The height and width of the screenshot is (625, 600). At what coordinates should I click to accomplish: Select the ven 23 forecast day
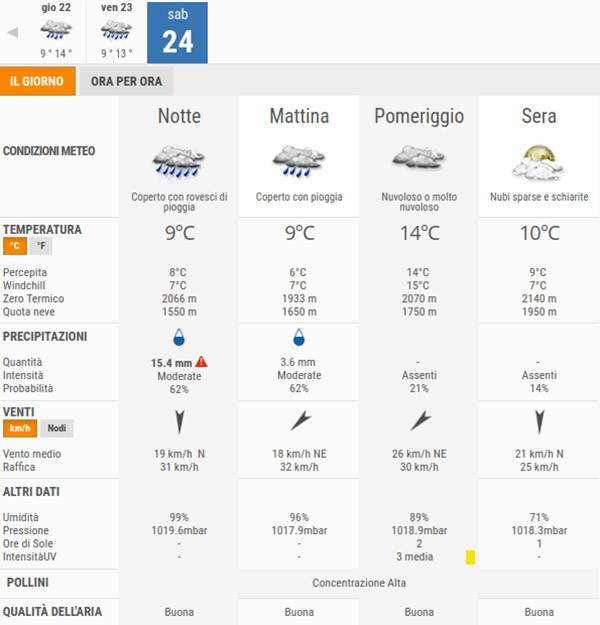tap(117, 31)
